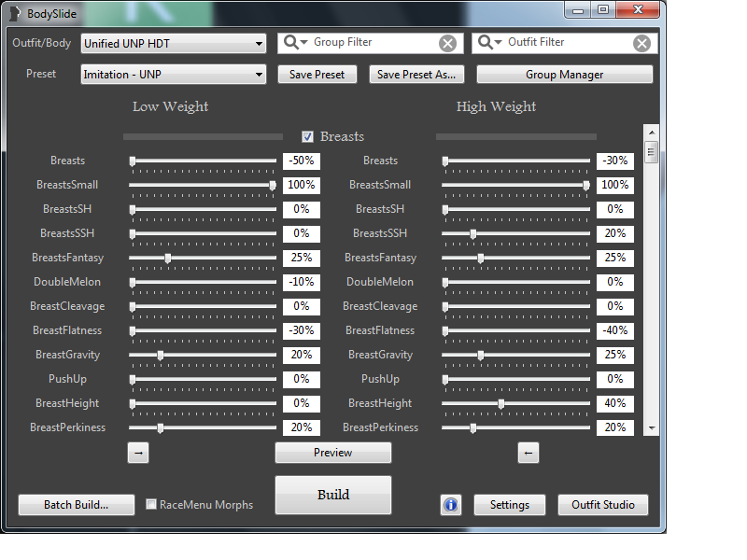Open the blue info about icon

(x=451, y=505)
